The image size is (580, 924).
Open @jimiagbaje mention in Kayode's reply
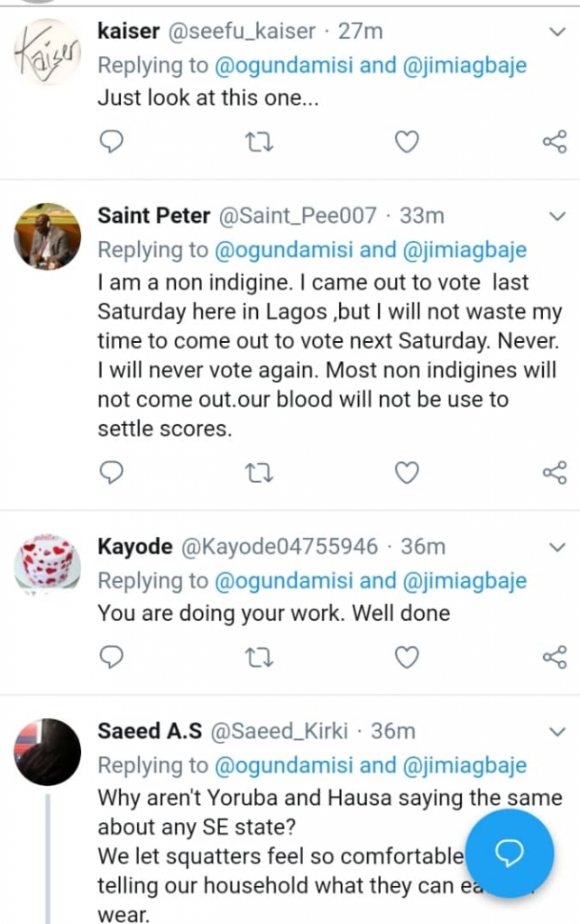[465, 581]
